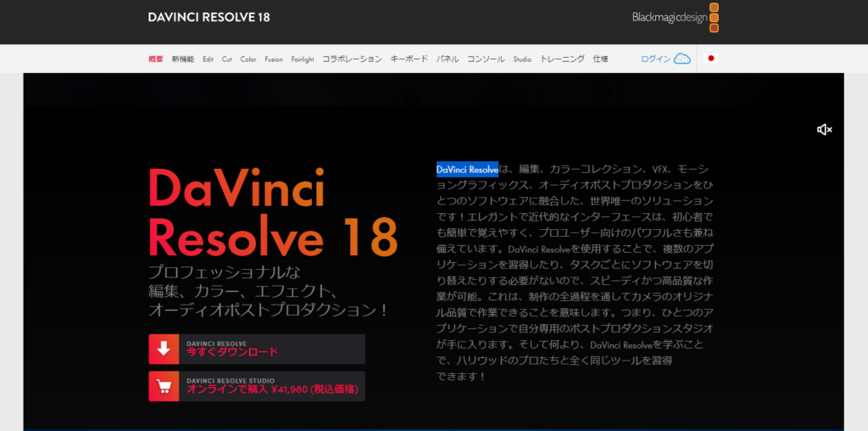Open the キーボード tab

409,59
